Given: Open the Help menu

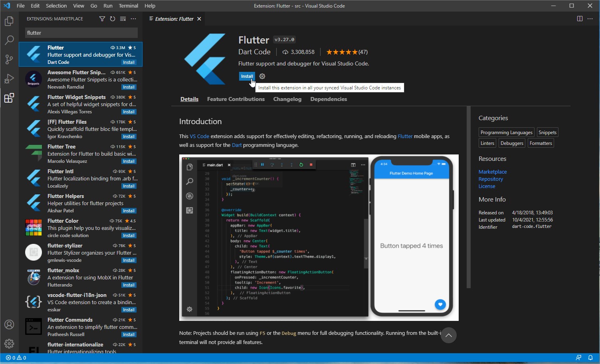Looking at the screenshot, I should pos(150,6).
